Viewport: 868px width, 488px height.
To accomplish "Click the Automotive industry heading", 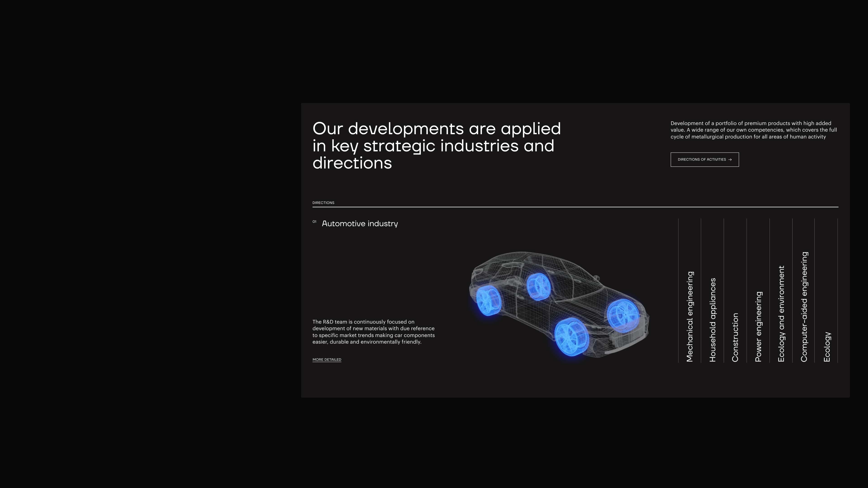I will 360,224.
